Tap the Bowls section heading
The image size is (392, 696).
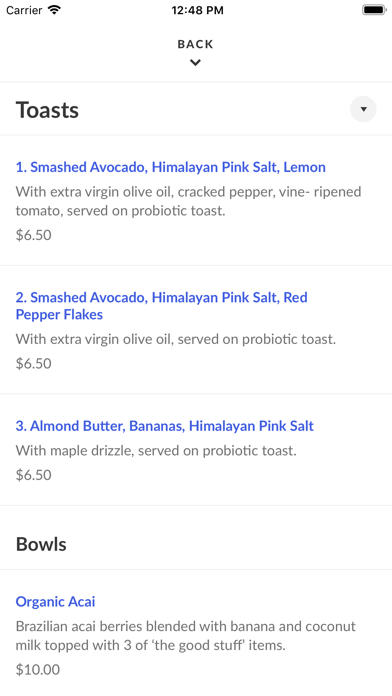pyautogui.click(x=41, y=544)
